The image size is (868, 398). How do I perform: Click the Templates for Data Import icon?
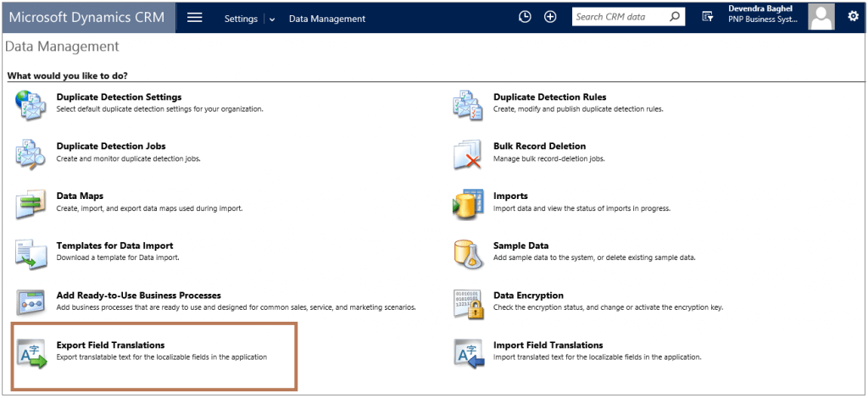pyautogui.click(x=31, y=254)
